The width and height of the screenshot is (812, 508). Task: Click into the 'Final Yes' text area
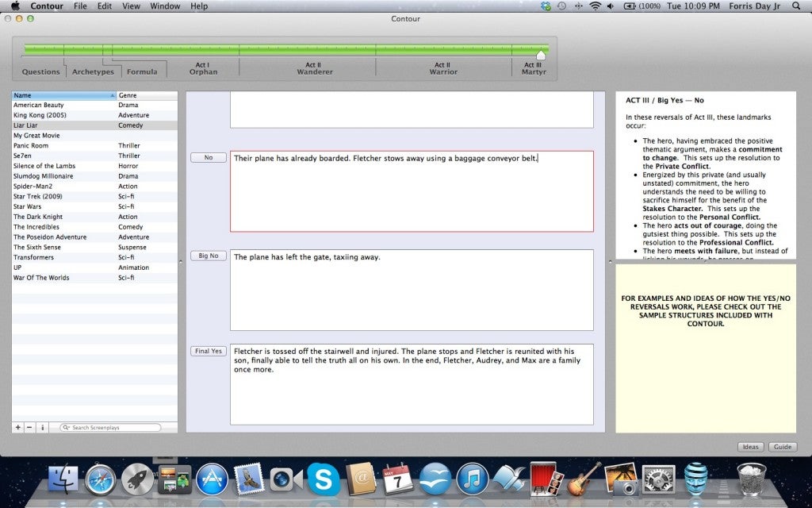click(x=412, y=385)
